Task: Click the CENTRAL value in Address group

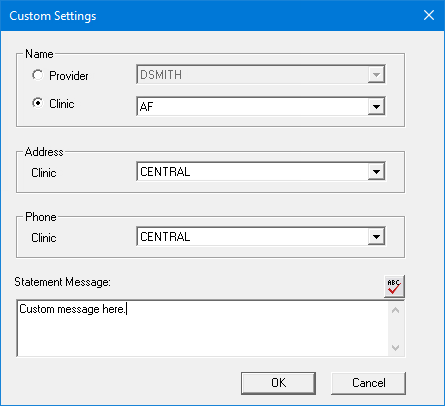Action: click(x=165, y=172)
